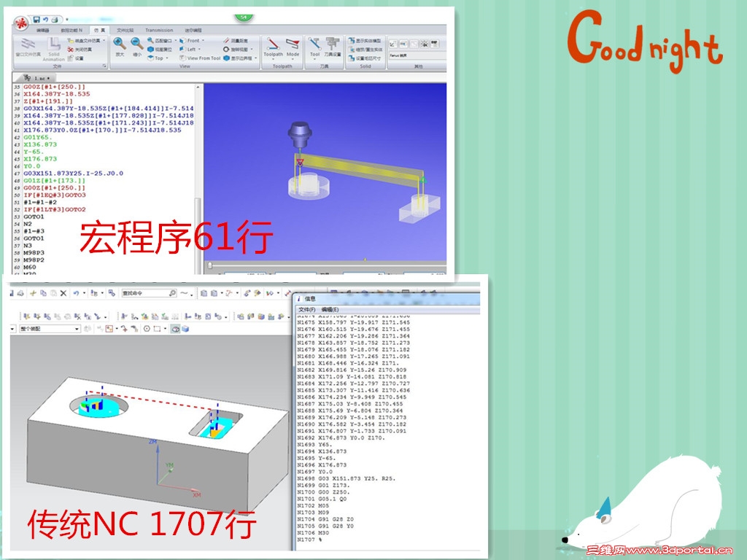Image resolution: width=747 pixels, height=560 pixels.
Task: Click code line G03X151.873Y25.I-25.J0.0
Action: (74, 174)
